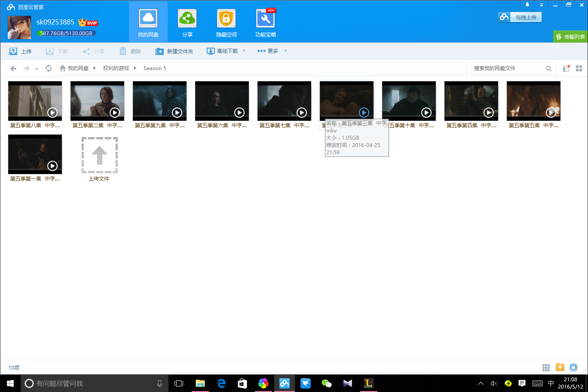Open the 功能宝箱 toolbox tab
Screen dimensions: 588x392
coord(265,23)
